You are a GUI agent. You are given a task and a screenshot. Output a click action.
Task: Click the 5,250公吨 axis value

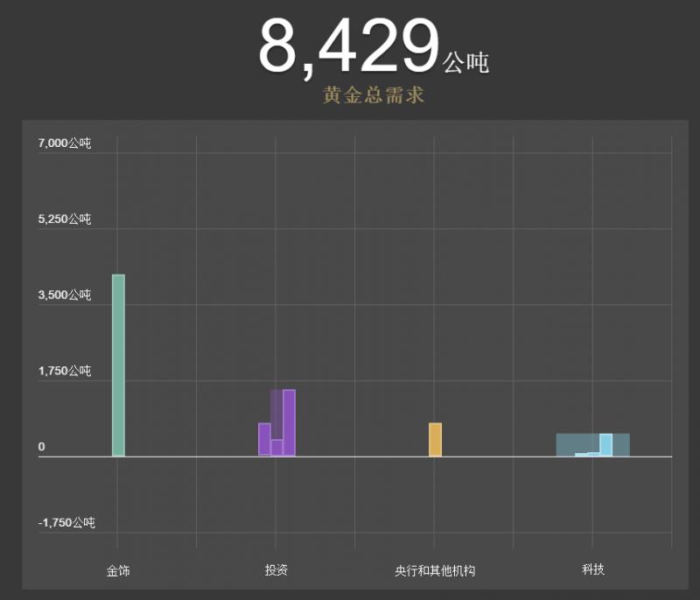coord(65,219)
